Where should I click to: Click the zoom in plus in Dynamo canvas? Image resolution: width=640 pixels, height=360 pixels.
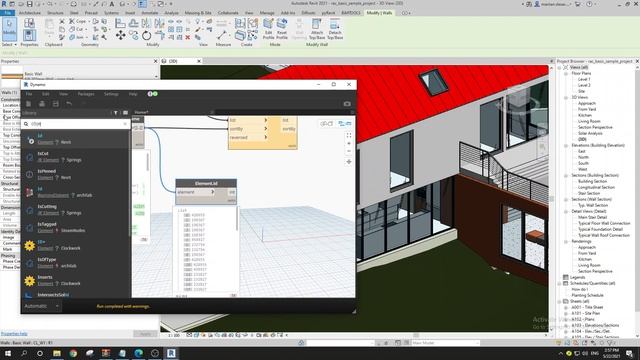click(x=349, y=144)
